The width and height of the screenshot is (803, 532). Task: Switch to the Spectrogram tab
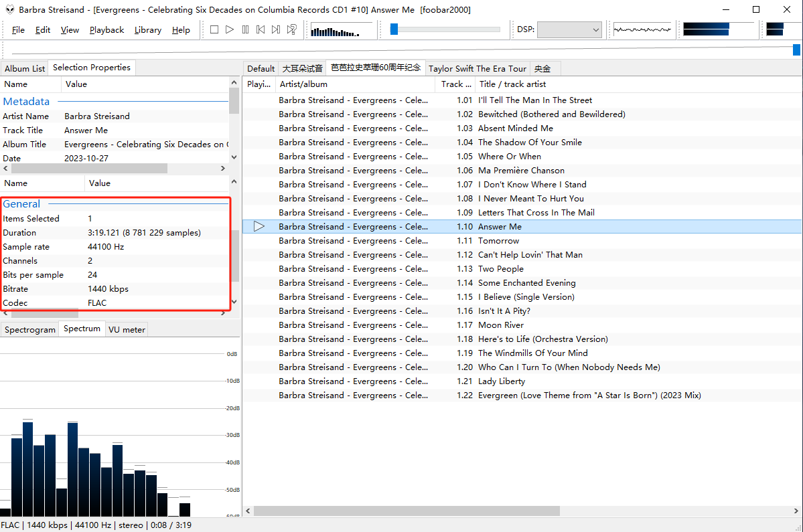pyautogui.click(x=30, y=329)
